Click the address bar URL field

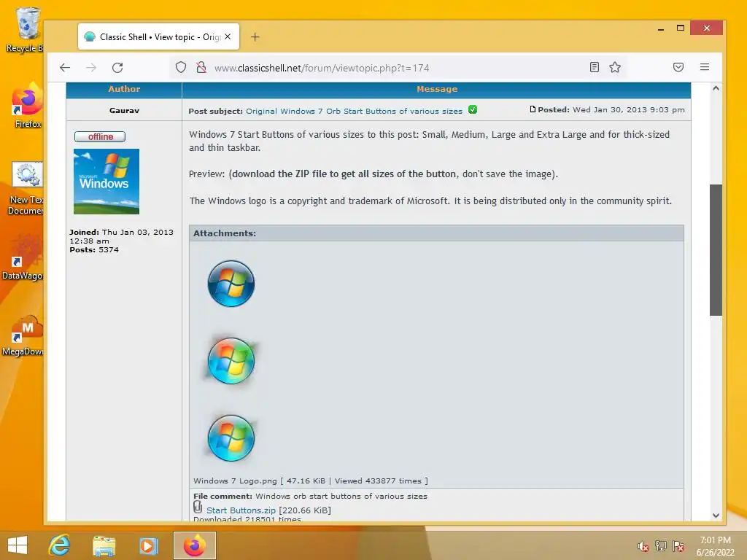click(398, 68)
